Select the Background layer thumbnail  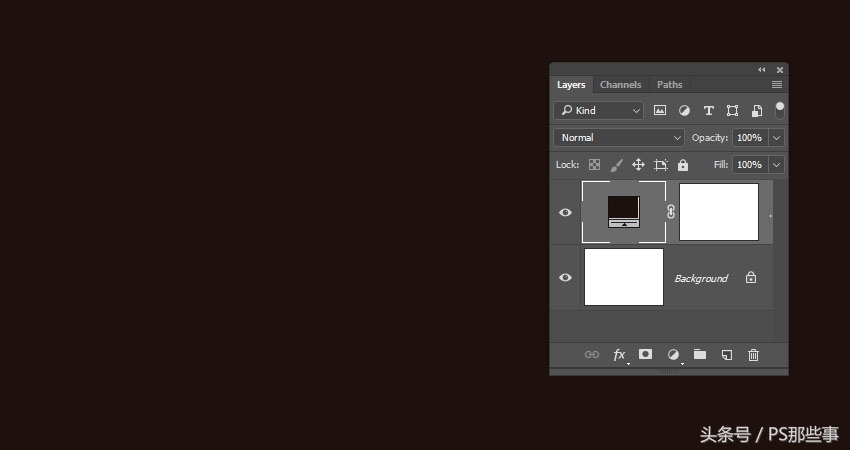[624, 277]
